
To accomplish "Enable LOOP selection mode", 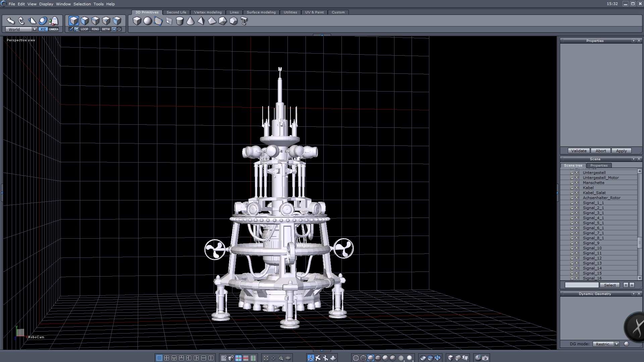I will pos(84,29).
